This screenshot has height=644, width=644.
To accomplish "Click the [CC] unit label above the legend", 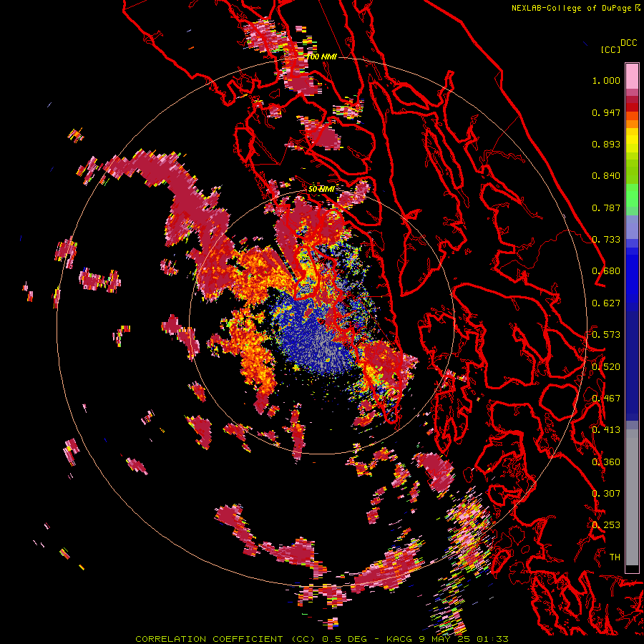I will [611, 49].
